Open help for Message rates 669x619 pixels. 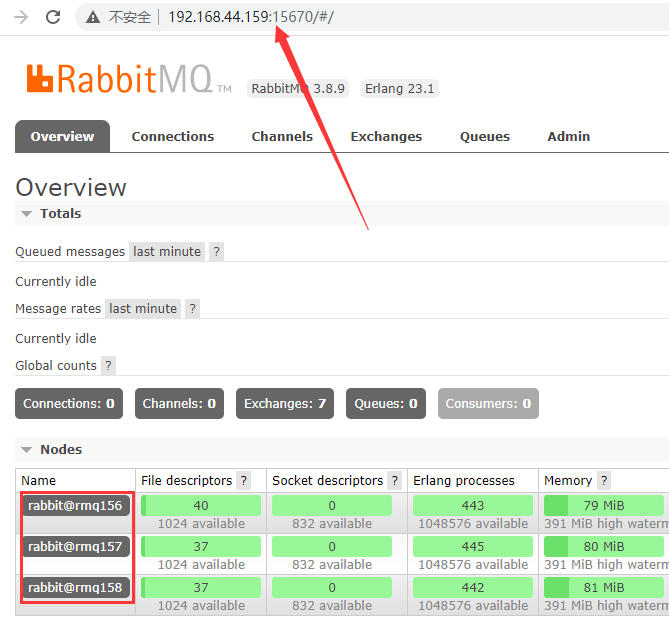[x=192, y=308]
